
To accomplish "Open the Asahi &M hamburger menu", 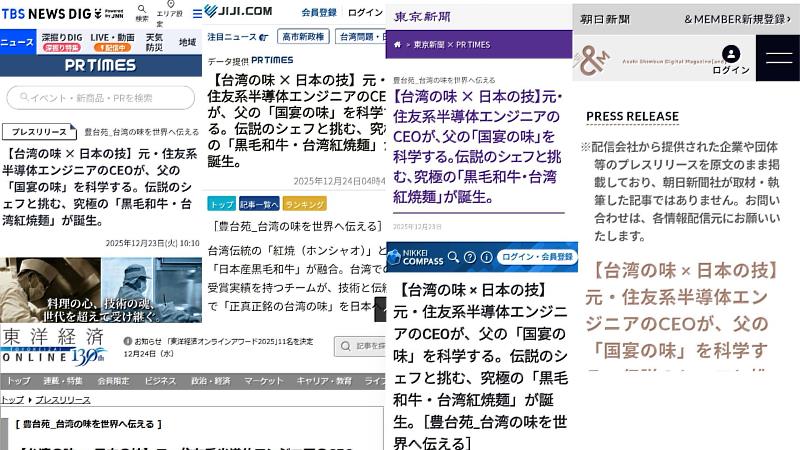I will tap(779, 58).
